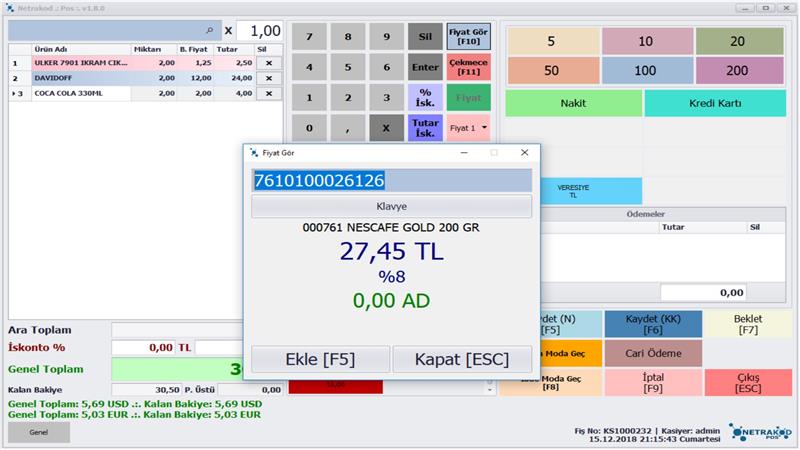Click the Ürün Adı column header

tap(81, 49)
